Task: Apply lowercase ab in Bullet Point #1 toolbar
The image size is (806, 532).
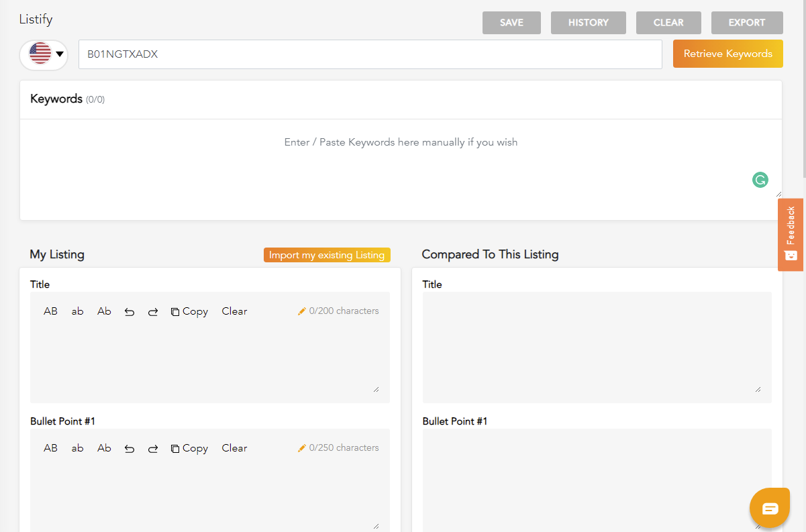Action: [78, 448]
